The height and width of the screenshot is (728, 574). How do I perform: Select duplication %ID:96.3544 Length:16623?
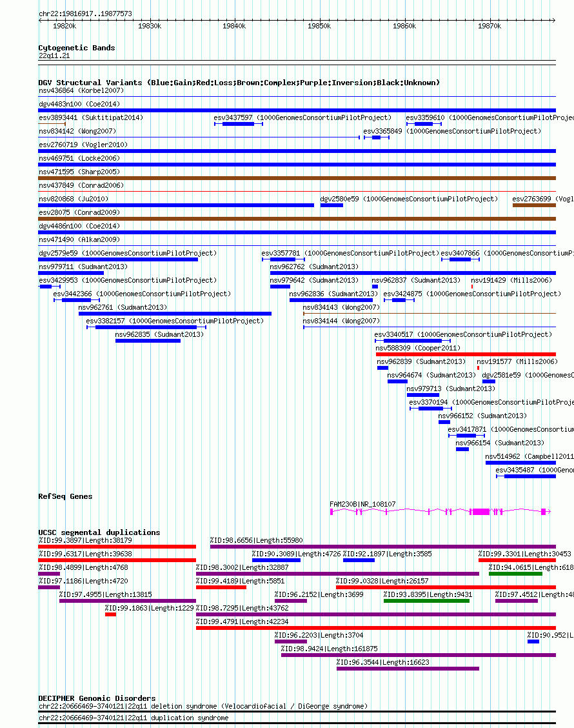click(x=408, y=669)
